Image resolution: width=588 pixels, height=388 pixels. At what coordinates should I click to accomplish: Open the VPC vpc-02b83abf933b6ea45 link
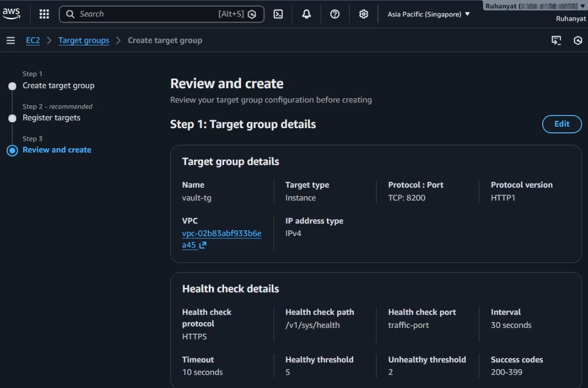(x=221, y=234)
